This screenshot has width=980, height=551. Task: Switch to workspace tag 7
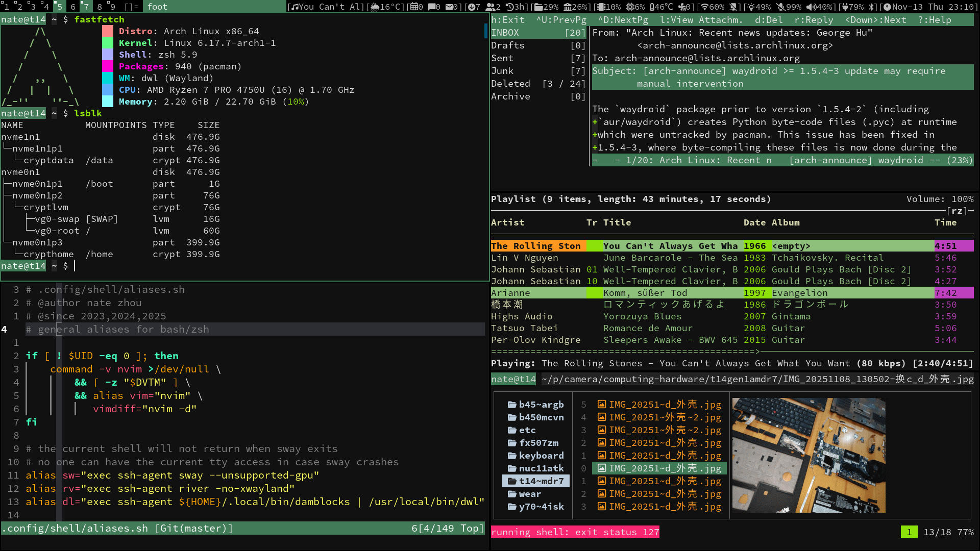coord(85,7)
